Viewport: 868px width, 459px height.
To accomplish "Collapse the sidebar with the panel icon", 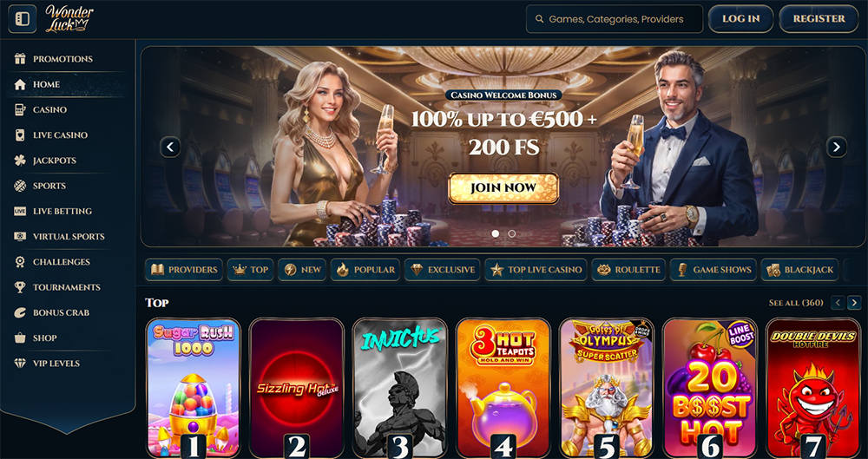I will [23, 19].
